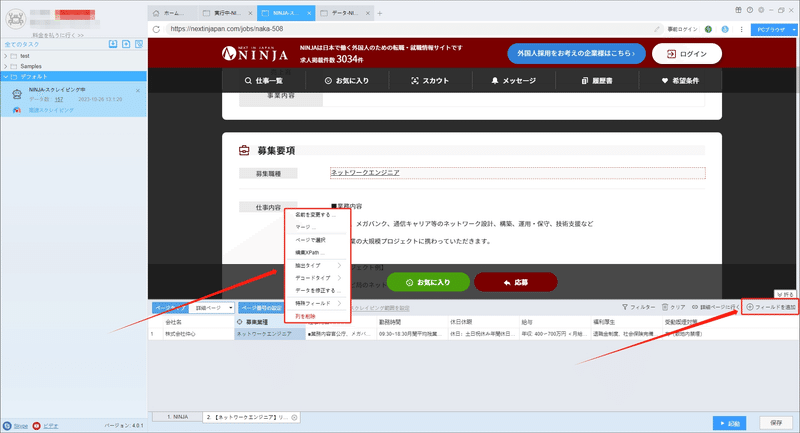Click the ログイン button on site header
Viewport: 800px width, 433px height.
click(x=687, y=54)
